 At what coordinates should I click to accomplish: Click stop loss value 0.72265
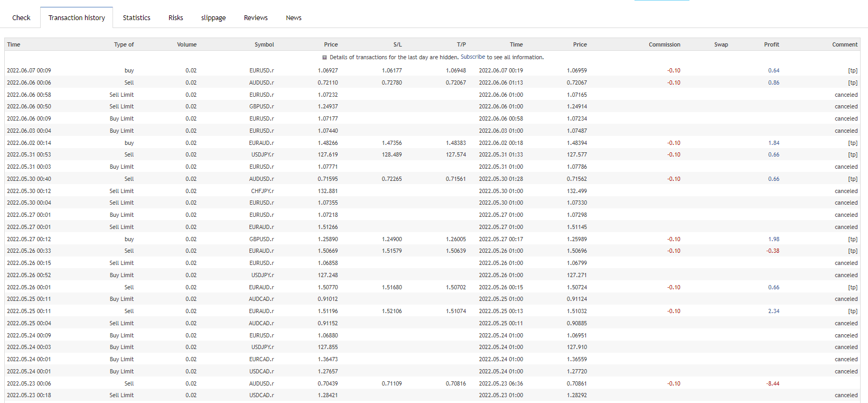click(391, 179)
